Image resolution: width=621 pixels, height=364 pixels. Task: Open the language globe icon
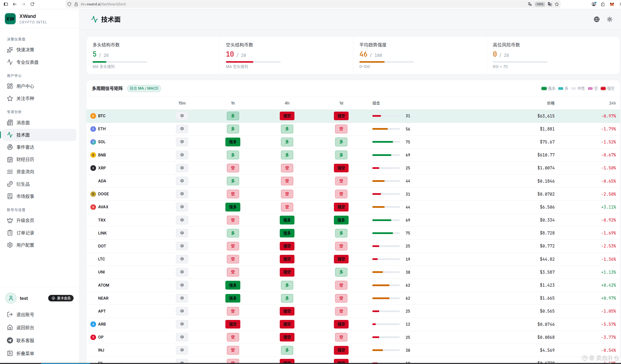tap(596, 19)
